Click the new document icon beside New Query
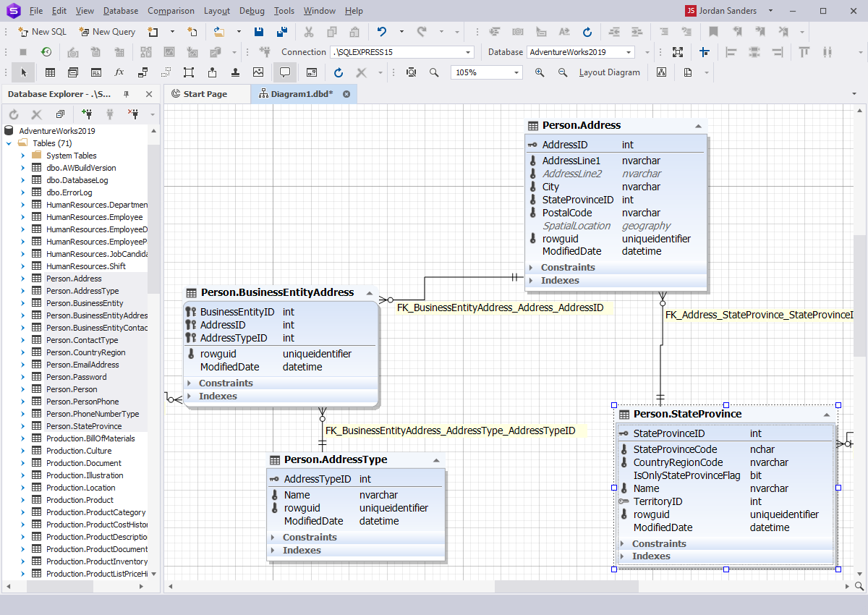Viewport: 868px width, 615px height. 153,32
